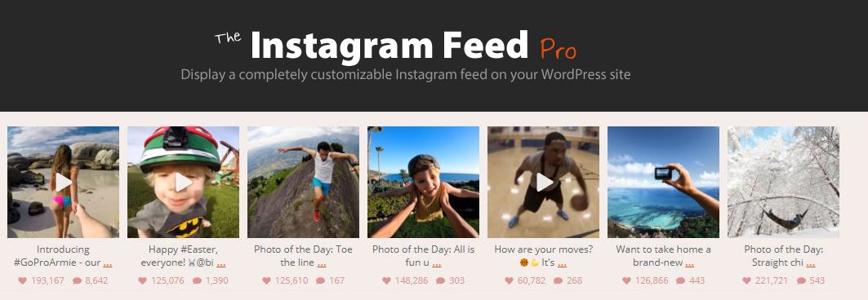The image size is (868, 300).
Task: Click the heart icon showing 125,076 likes
Action: [142, 280]
